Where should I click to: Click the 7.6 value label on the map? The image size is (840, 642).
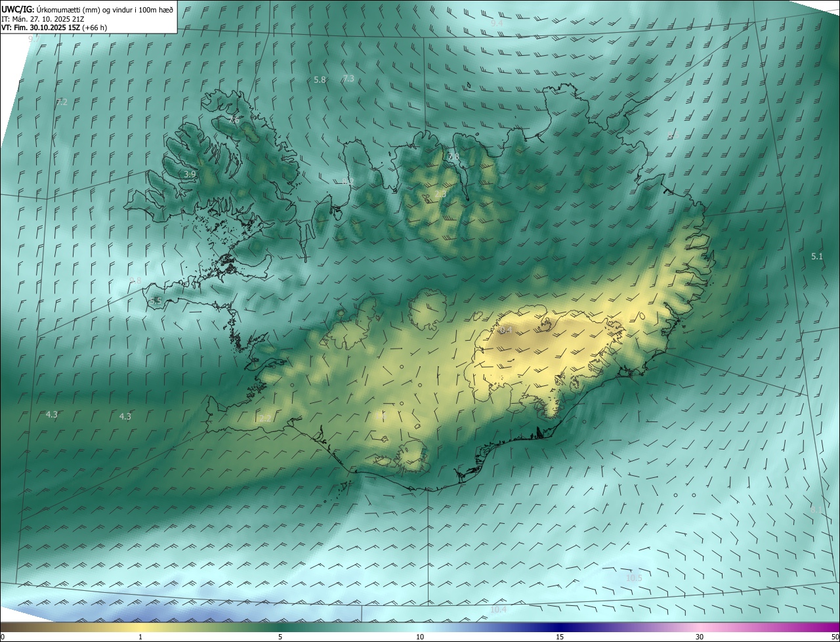click(x=234, y=119)
